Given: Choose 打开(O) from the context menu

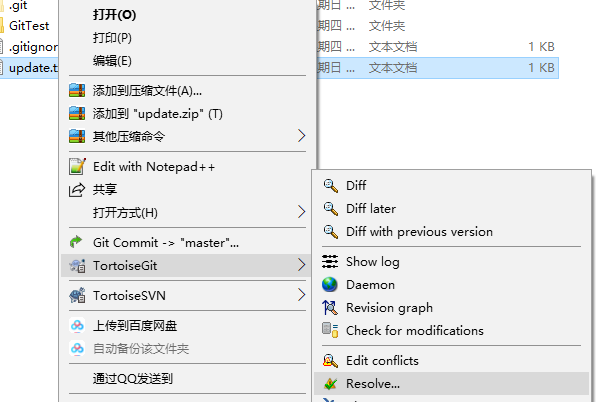Looking at the screenshot, I should point(114,15).
